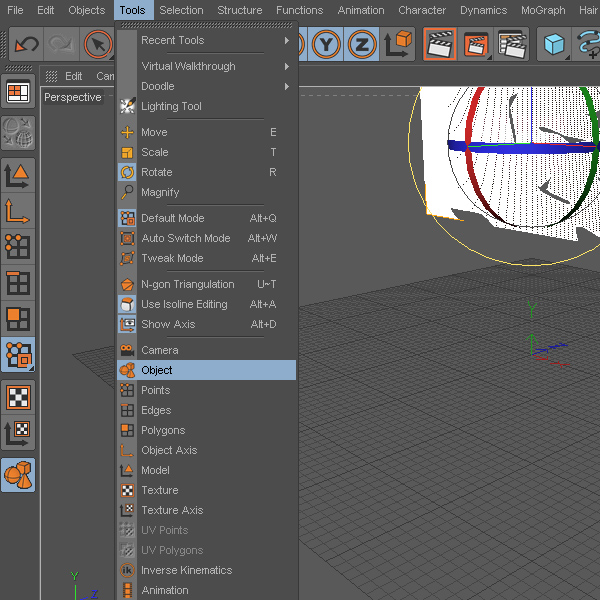Open the viewport Edit menu

click(73, 76)
